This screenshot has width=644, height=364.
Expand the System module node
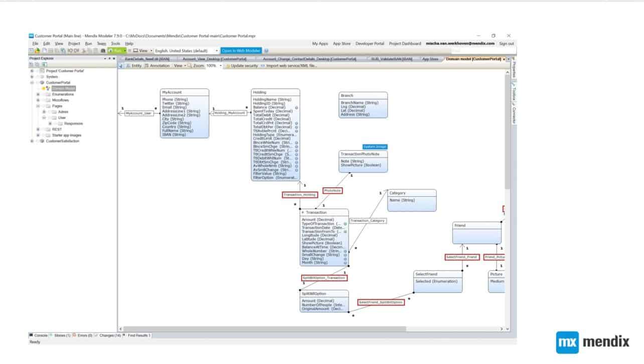[x=32, y=77]
